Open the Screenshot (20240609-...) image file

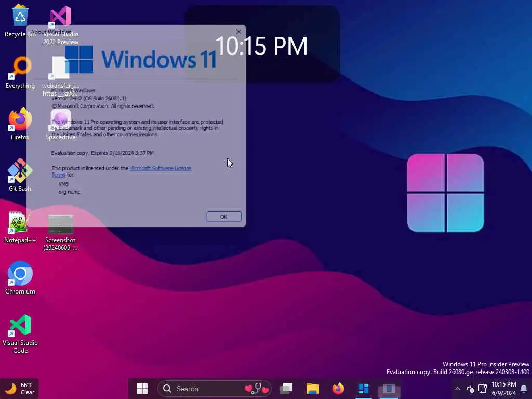60,232
